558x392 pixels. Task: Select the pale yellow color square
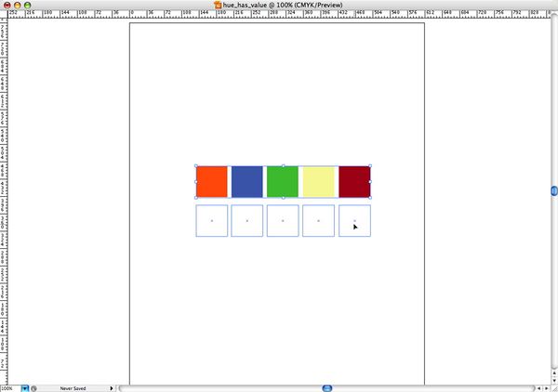[318, 181]
